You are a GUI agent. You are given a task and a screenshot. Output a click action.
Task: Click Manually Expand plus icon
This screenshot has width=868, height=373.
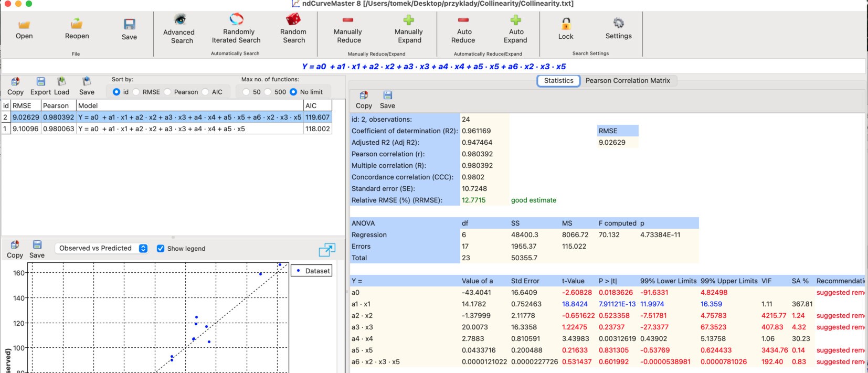click(409, 20)
